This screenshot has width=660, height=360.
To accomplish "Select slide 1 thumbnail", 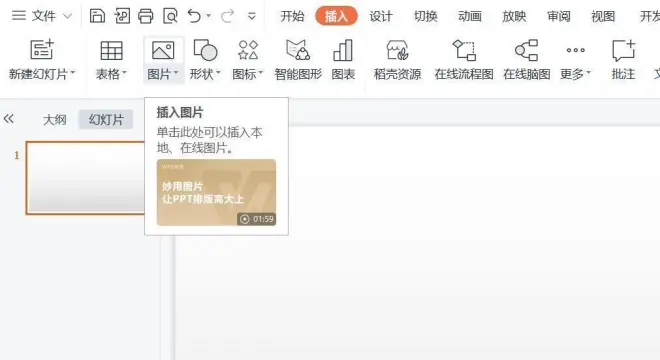I will [x=85, y=178].
